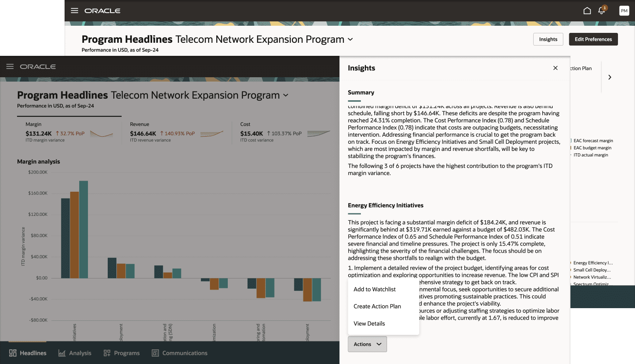This screenshot has width=635, height=364.
Task: Toggle the EAC forecast margin legend entry
Action: pyautogui.click(x=593, y=141)
